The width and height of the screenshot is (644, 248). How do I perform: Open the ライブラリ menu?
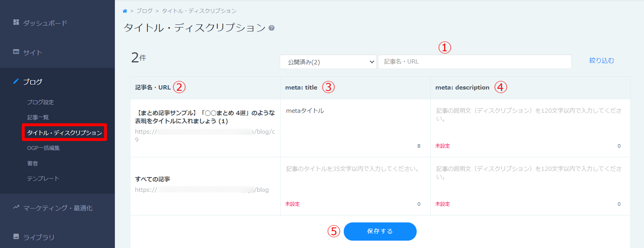39,238
